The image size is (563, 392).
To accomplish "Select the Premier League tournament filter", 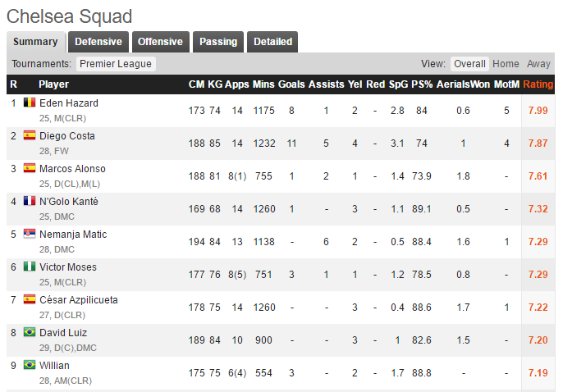I will (116, 64).
